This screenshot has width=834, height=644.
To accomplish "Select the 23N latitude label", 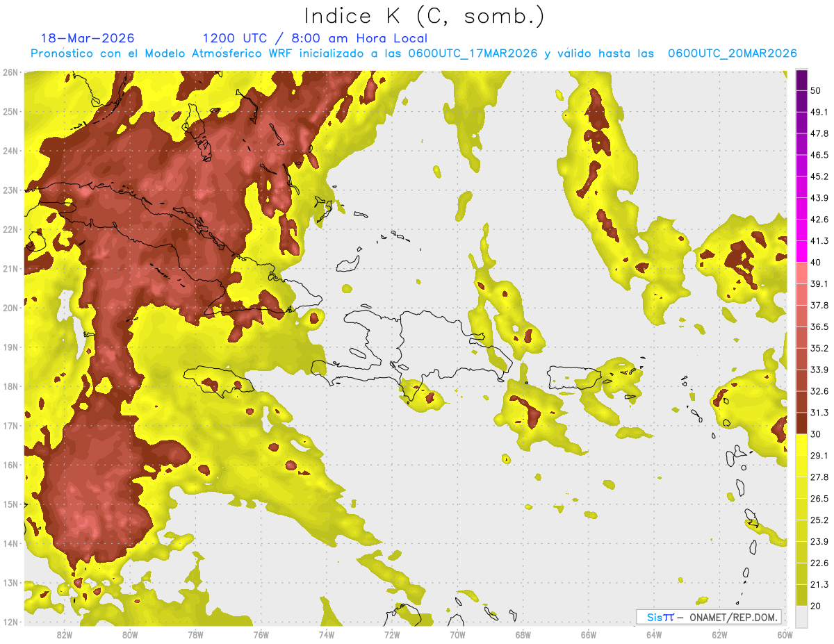I will pyautogui.click(x=10, y=190).
